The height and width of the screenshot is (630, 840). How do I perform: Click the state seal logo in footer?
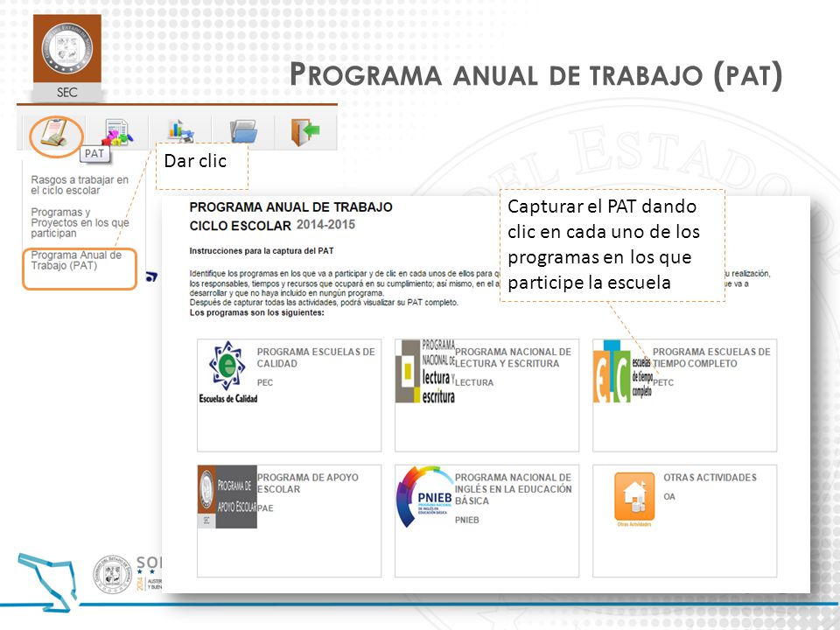[x=112, y=574]
